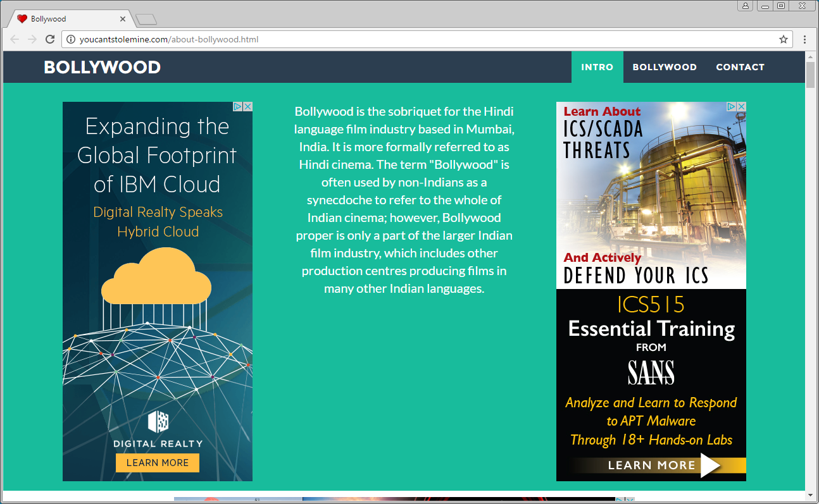Click LEARN MORE on the Digital Realty ad

(x=157, y=463)
